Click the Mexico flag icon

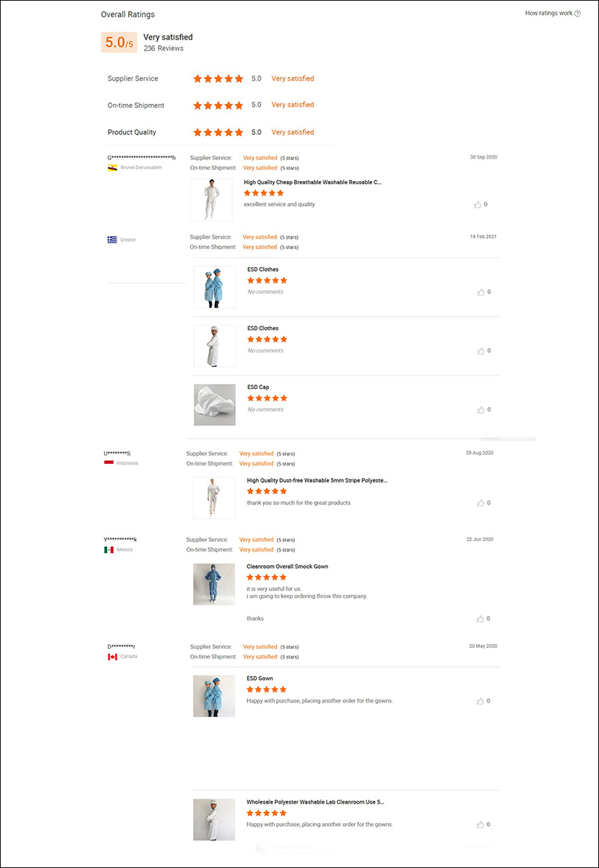110,549
